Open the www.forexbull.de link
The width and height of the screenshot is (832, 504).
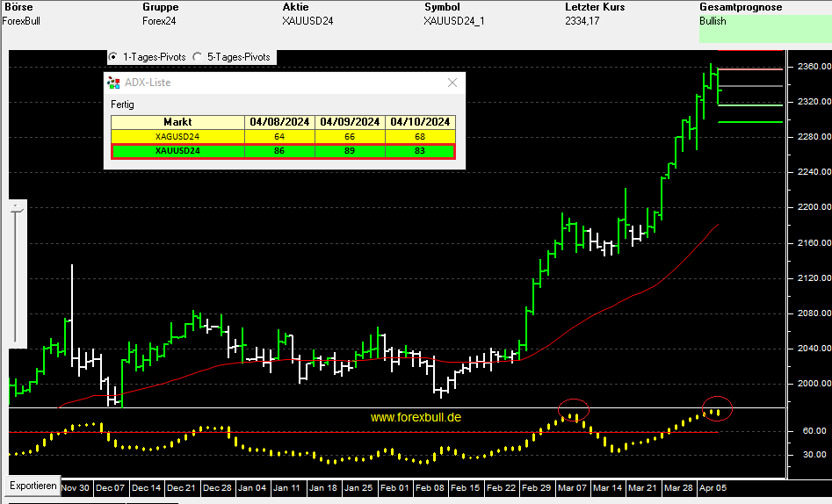click(x=416, y=418)
